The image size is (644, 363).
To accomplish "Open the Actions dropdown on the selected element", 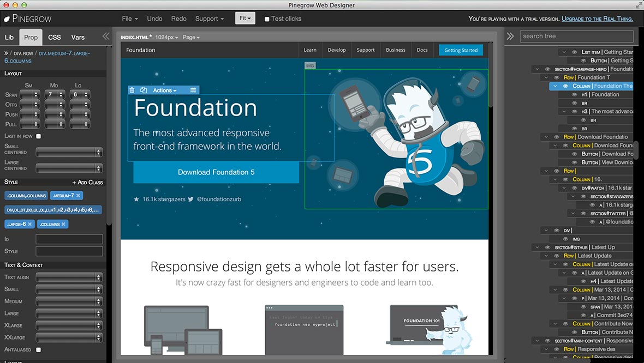I will pos(165,90).
